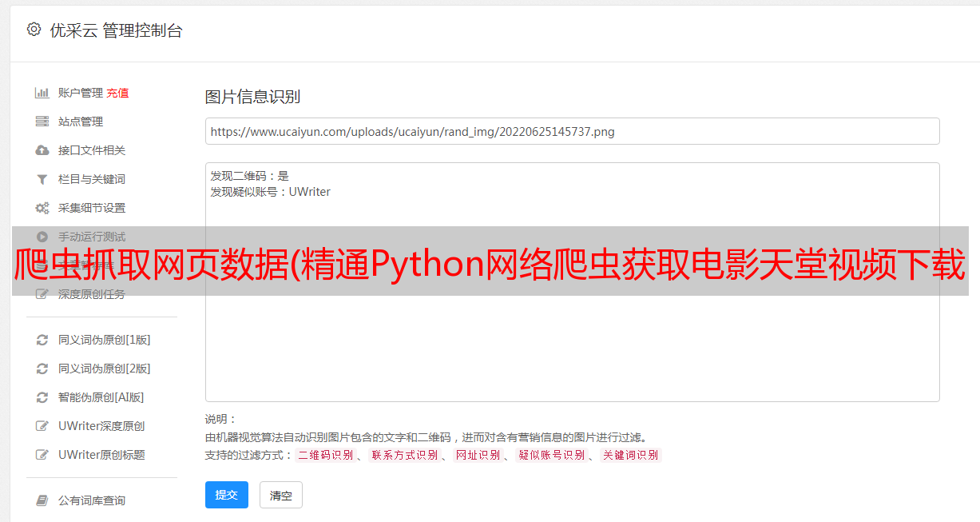
Task: Select 栏目与关键词 in the sidebar
Action: click(x=92, y=179)
